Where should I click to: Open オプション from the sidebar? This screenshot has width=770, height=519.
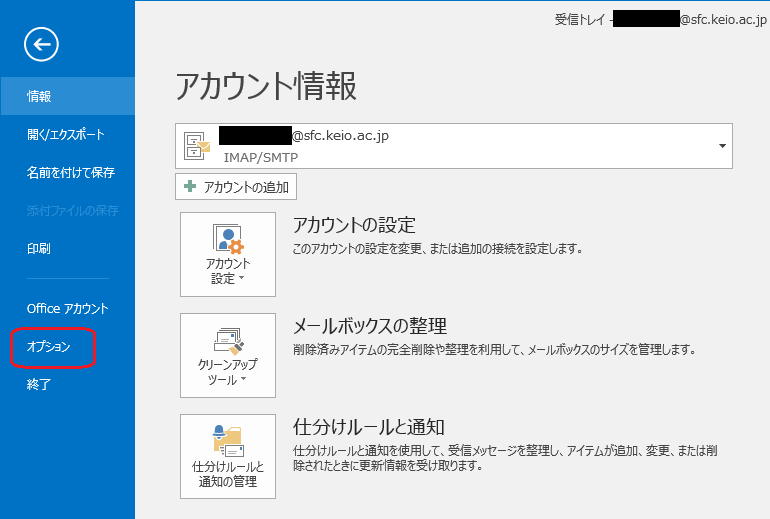[49, 346]
